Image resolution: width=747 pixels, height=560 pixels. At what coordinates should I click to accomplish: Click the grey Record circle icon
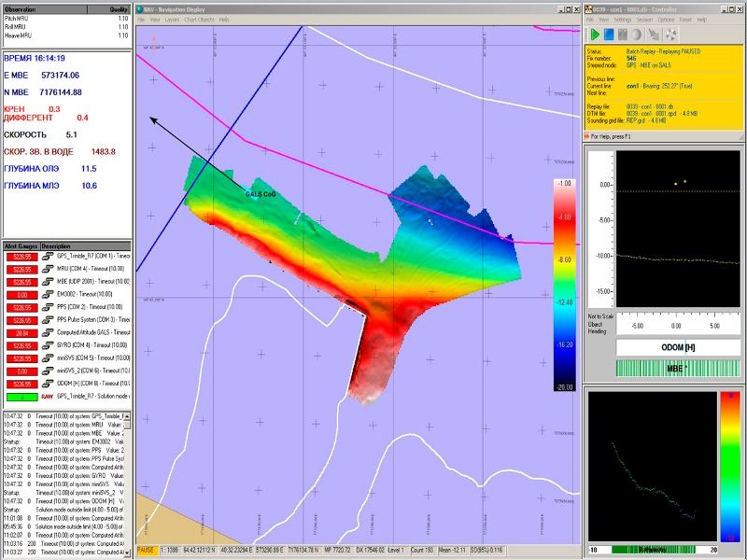click(x=637, y=33)
